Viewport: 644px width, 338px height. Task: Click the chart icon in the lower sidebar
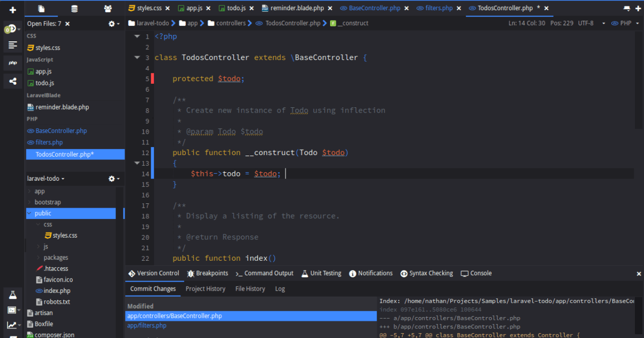(13, 325)
